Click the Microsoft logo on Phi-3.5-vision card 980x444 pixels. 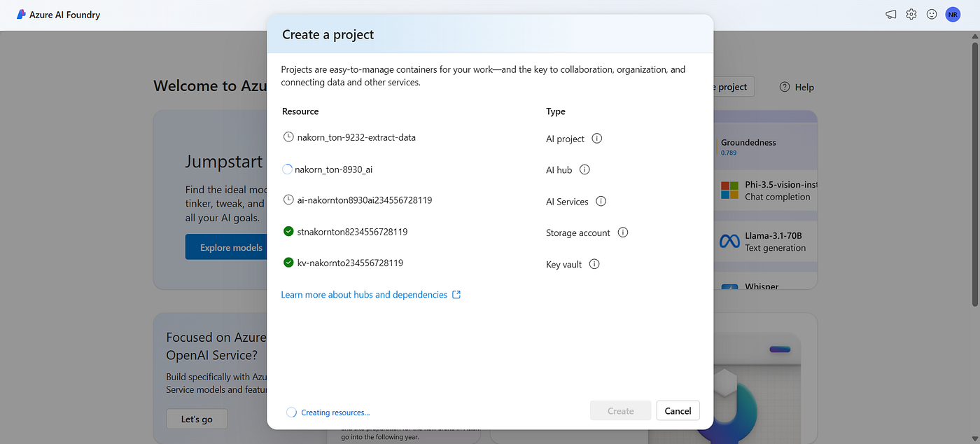tap(730, 190)
